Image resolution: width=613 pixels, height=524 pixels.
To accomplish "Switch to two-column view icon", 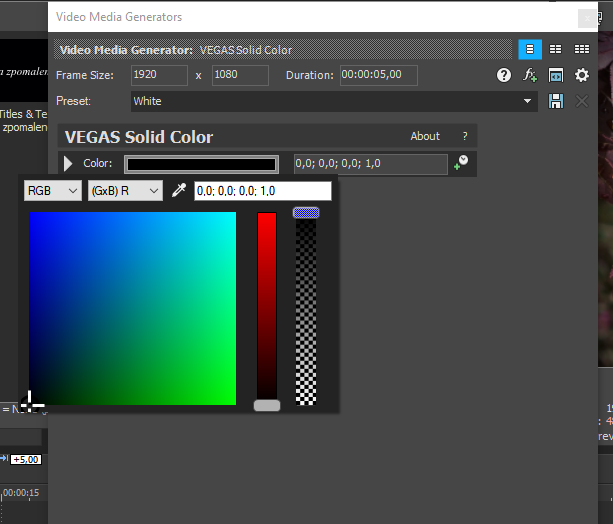I will click(x=555, y=49).
